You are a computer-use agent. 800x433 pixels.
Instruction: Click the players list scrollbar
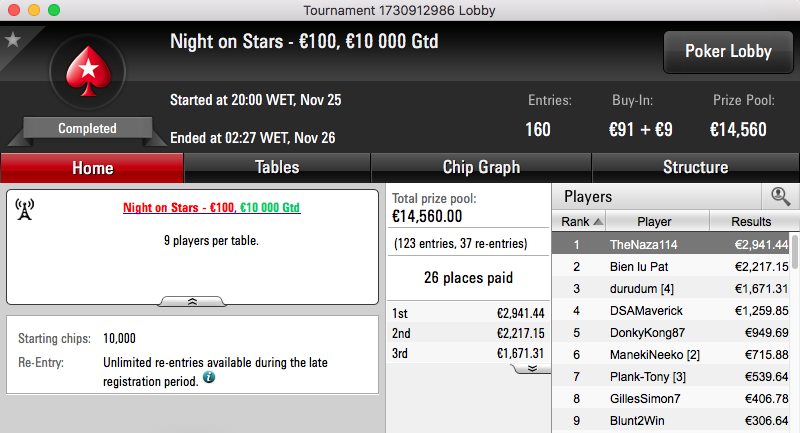coord(794,252)
